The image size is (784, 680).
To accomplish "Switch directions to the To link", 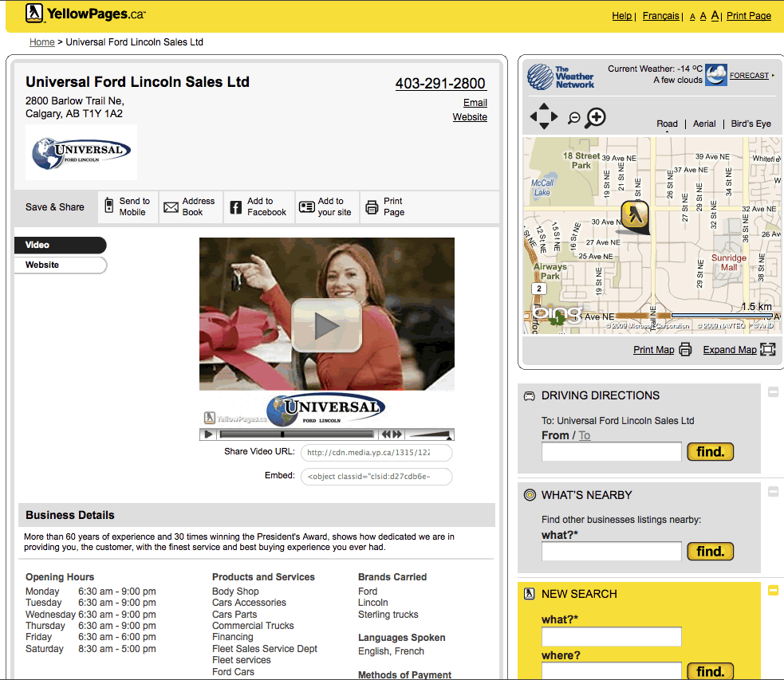I will tap(585, 436).
